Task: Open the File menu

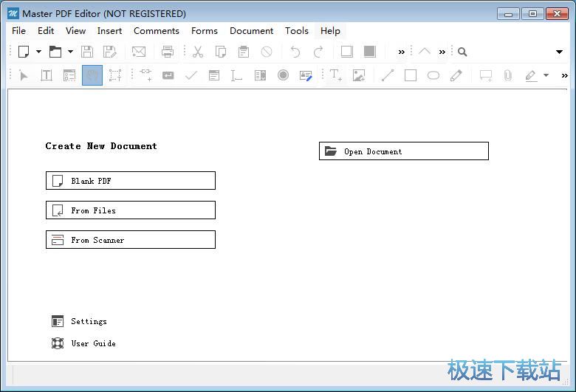Action: point(18,31)
